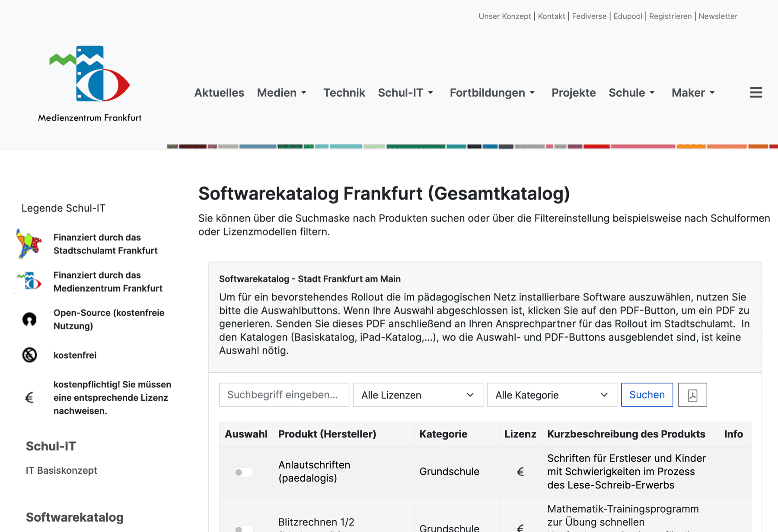778x532 pixels.
Task: Open the Alle Kategorie dropdown
Action: (552, 395)
